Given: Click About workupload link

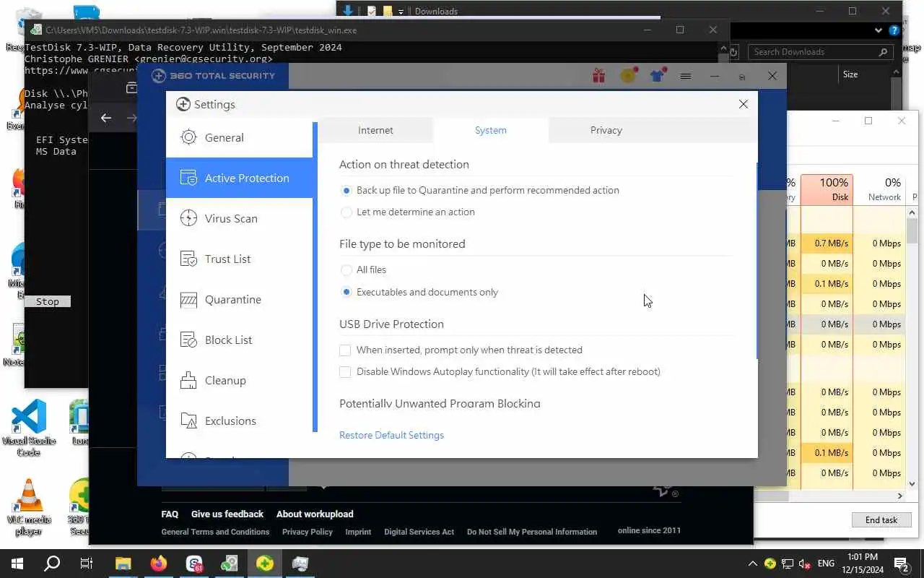Looking at the screenshot, I should 315,514.
